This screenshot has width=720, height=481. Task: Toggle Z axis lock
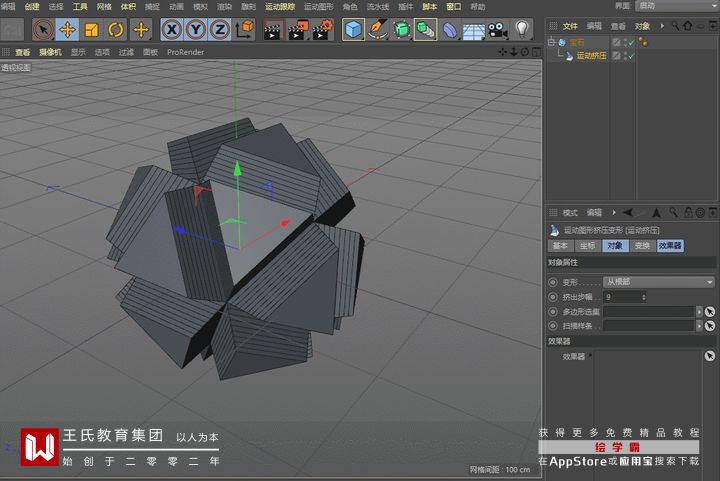[220, 30]
